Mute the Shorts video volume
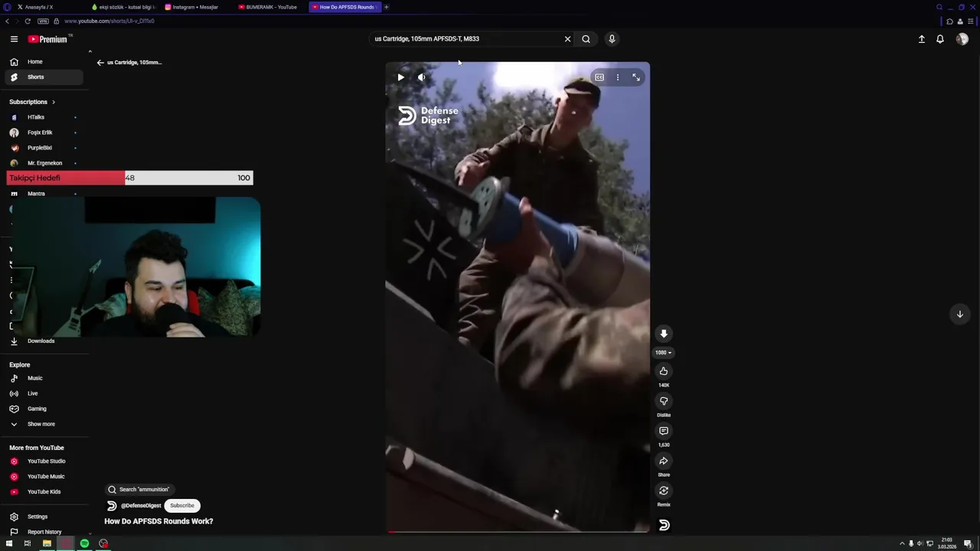Screen dimensions: 980x551 [421, 77]
